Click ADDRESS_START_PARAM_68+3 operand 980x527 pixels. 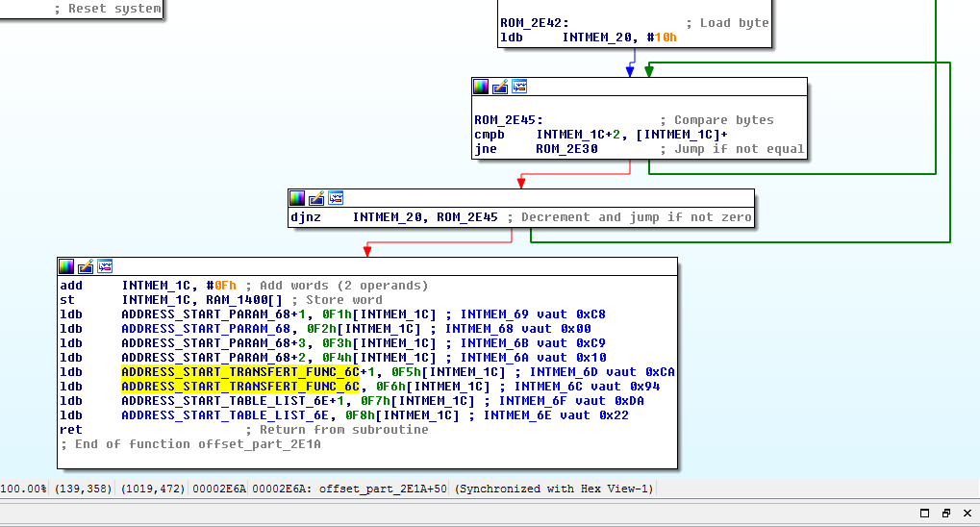[x=214, y=343]
